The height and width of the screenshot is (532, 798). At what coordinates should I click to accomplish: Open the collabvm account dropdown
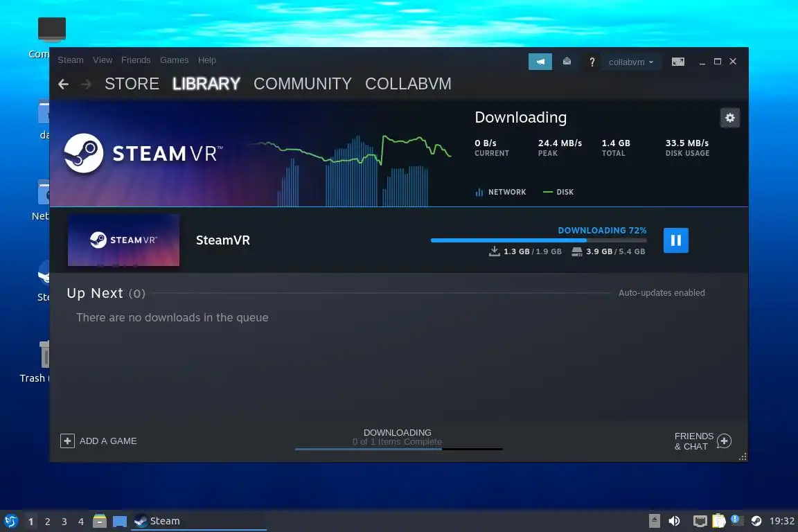(630, 62)
